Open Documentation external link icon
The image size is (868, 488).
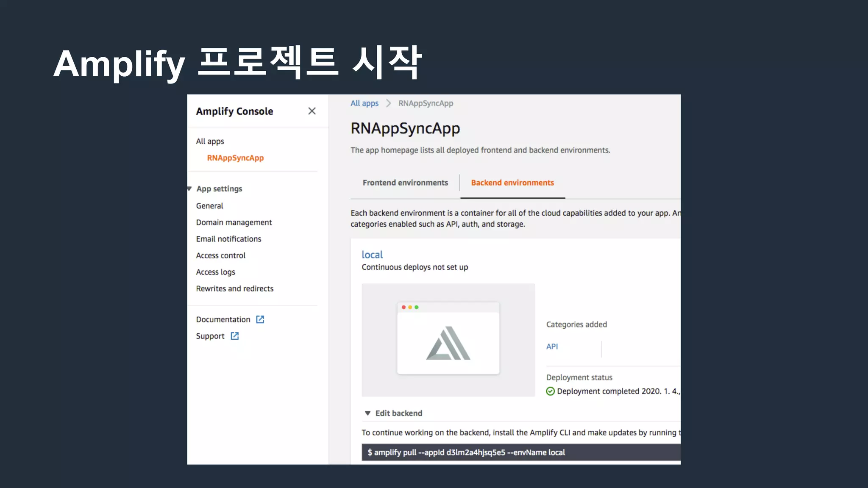[x=260, y=319]
